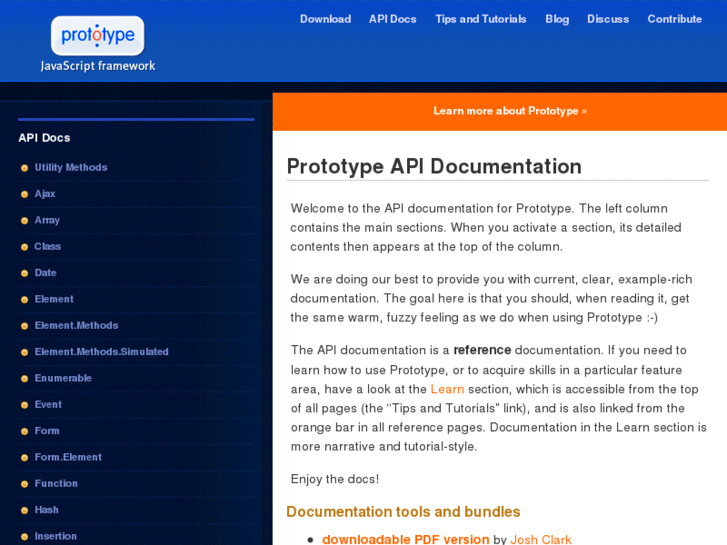Click the bullet icon beside Class
727x545 pixels.
[25, 247]
